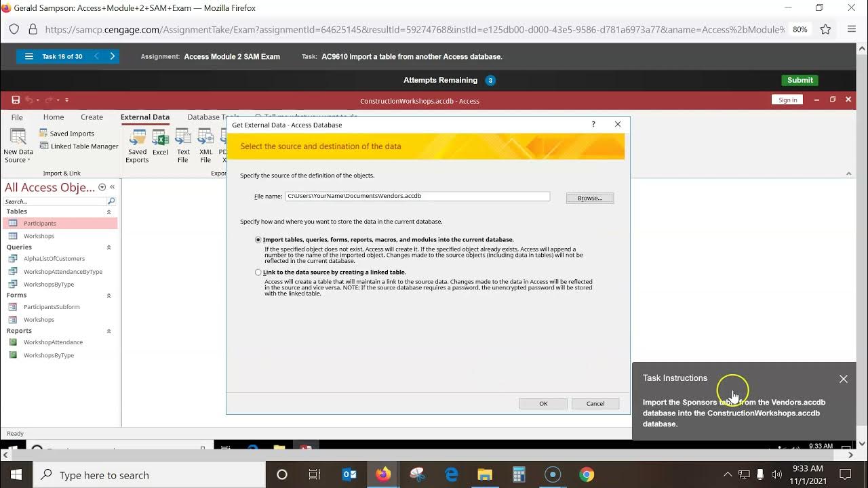
Task: Open the File tab
Action: click(17, 117)
